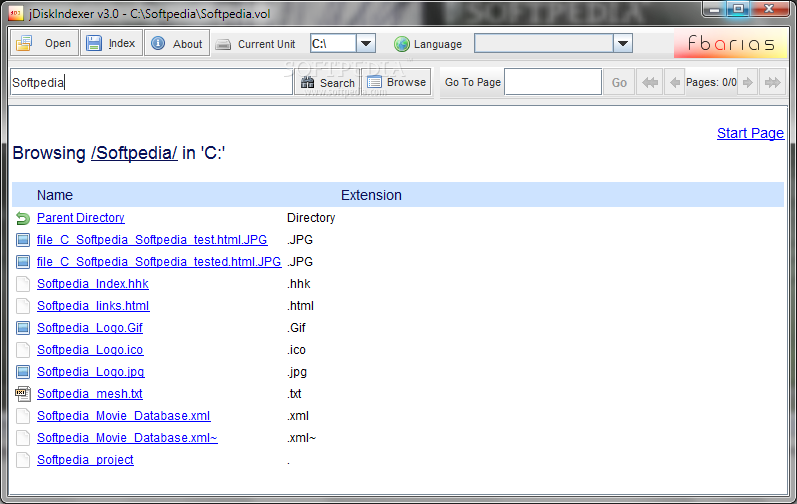Open the About dialog
This screenshot has width=797, height=504.
pyautogui.click(x=177, y=43)
